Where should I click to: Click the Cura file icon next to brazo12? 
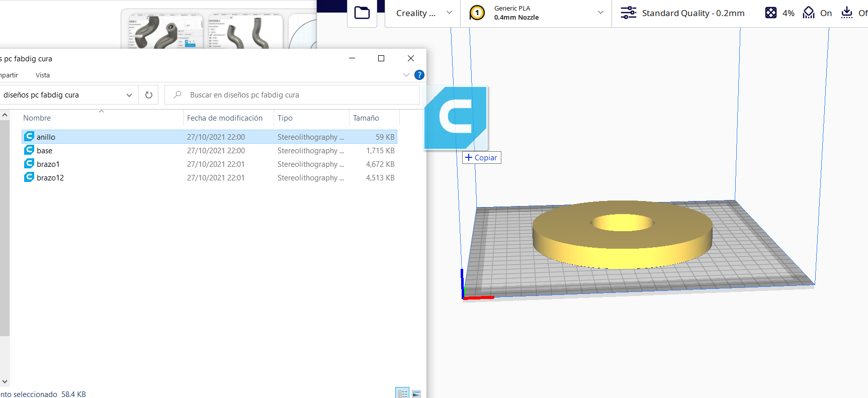29,177
